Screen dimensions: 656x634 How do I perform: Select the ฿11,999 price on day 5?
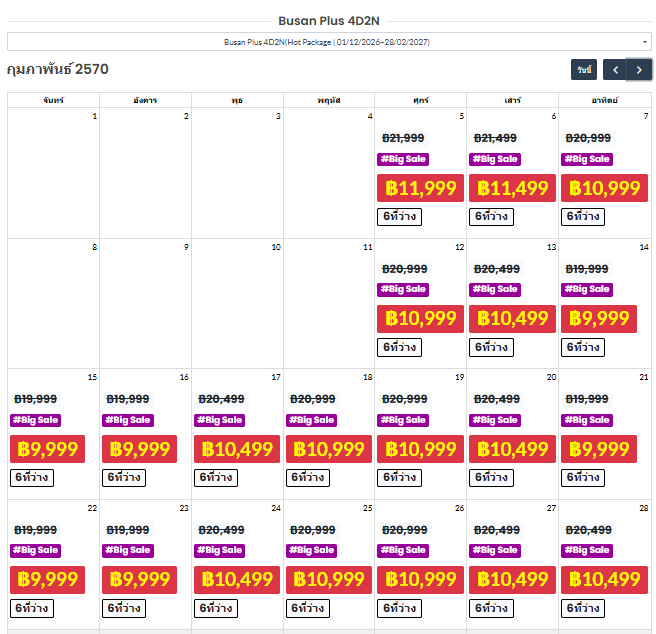(x=420, y=188)
